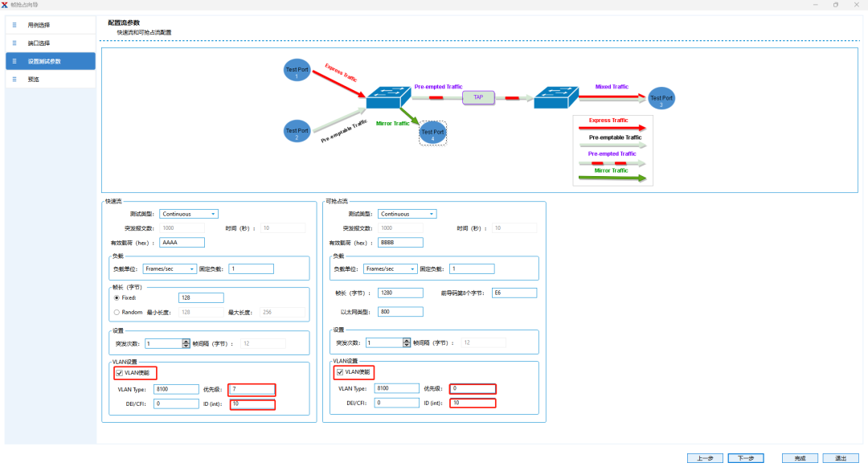Open 测试类型 Continuous dropdown in 可抢占流
This screenshot has width=868, height=467.
click(407, 214)
